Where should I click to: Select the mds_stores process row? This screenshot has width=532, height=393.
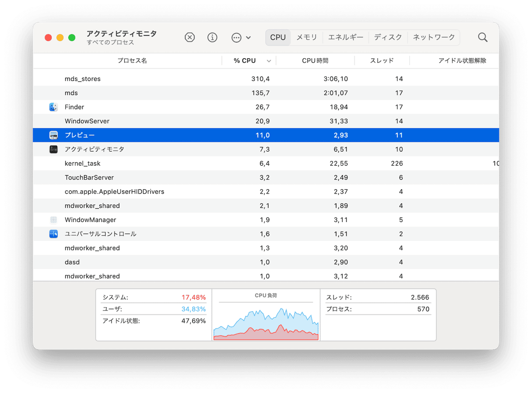point(266,79)
